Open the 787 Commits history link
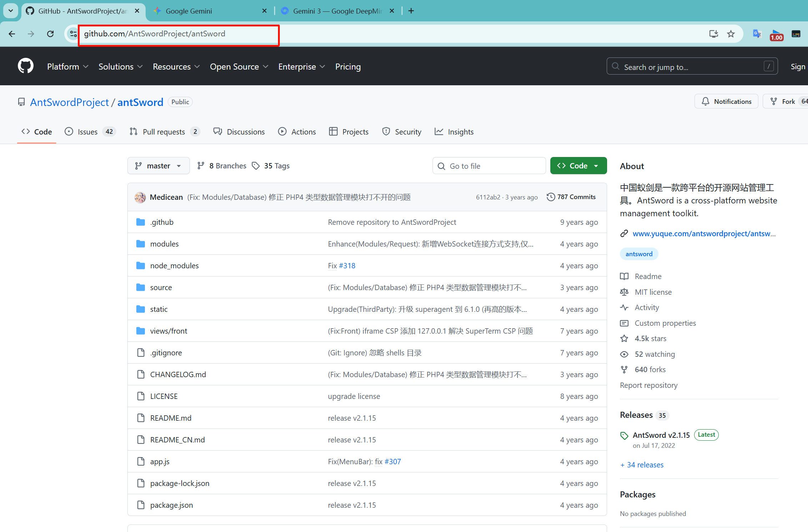The height and width of the screenshot is (532, 808). tap(571, 197)
